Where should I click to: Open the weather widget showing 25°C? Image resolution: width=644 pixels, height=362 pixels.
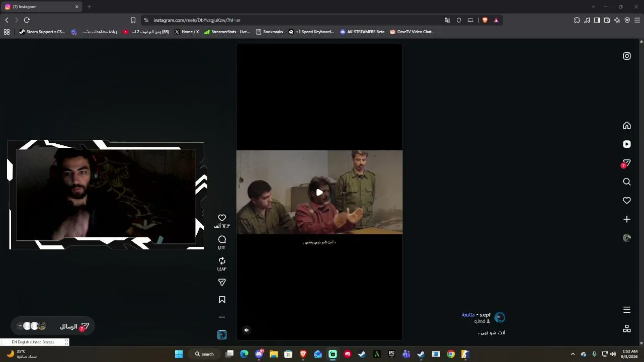click(21, 354)
